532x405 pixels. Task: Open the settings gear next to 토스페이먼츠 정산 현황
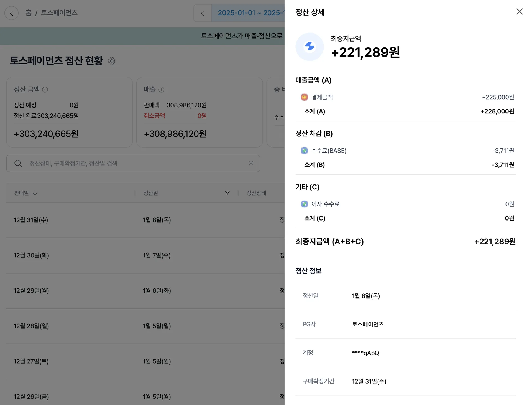(x=112, y=61)
